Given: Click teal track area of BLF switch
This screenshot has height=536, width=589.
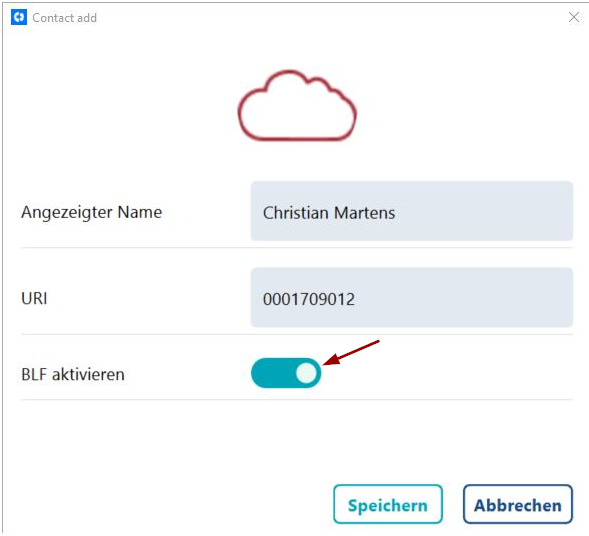Looking at the screenshot, I should point(272,373).
